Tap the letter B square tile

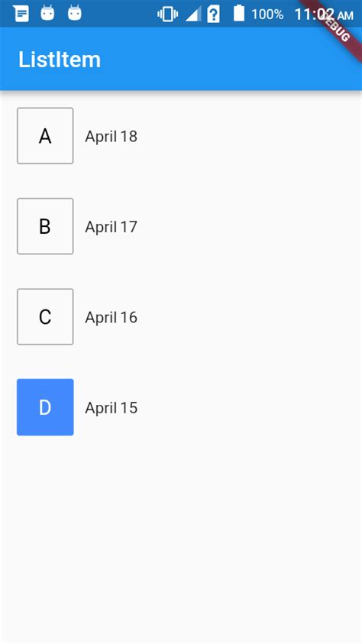pyautogui.click(x=45, y=226)
